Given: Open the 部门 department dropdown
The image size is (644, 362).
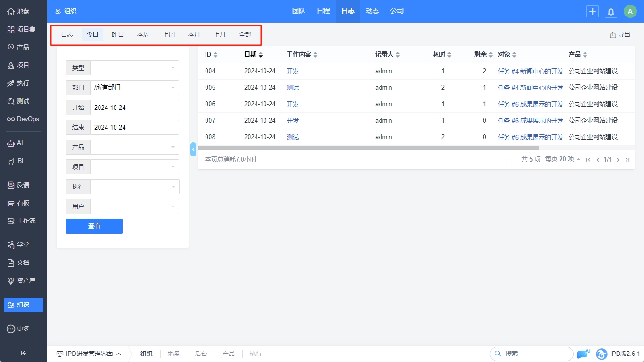Looking at the screenshot, I should [x=134, y=88].
